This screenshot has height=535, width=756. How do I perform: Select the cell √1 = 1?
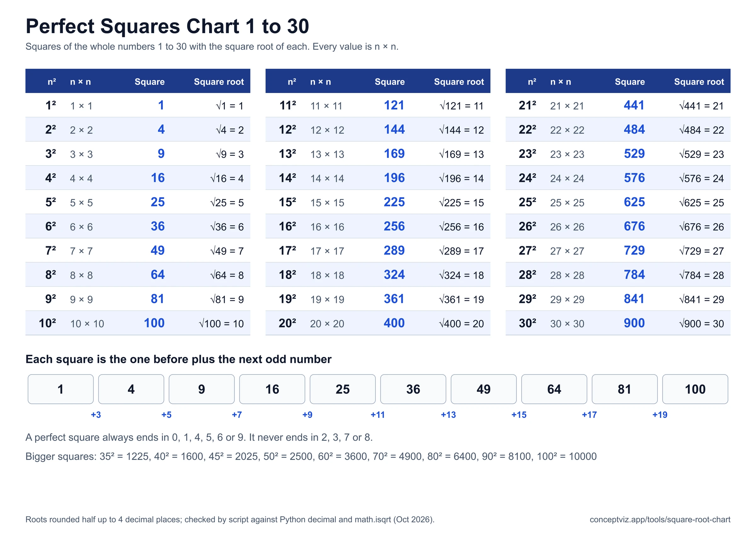230,106
